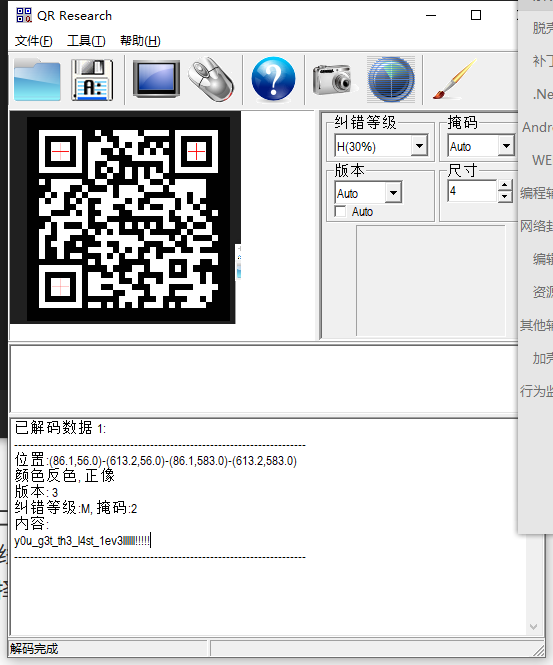Maximize the QR Research window
This screenshot has height=665, width=553.
click(x=476, y=15)
